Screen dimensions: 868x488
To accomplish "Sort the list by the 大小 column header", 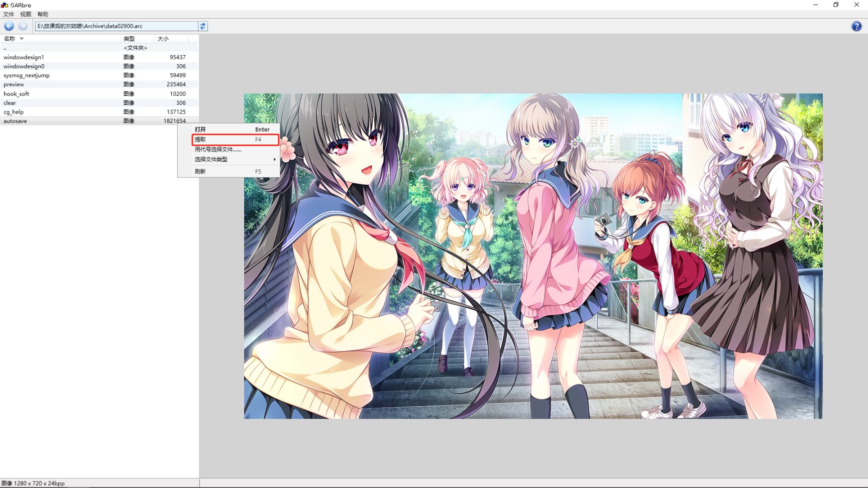I will (171, 39).
